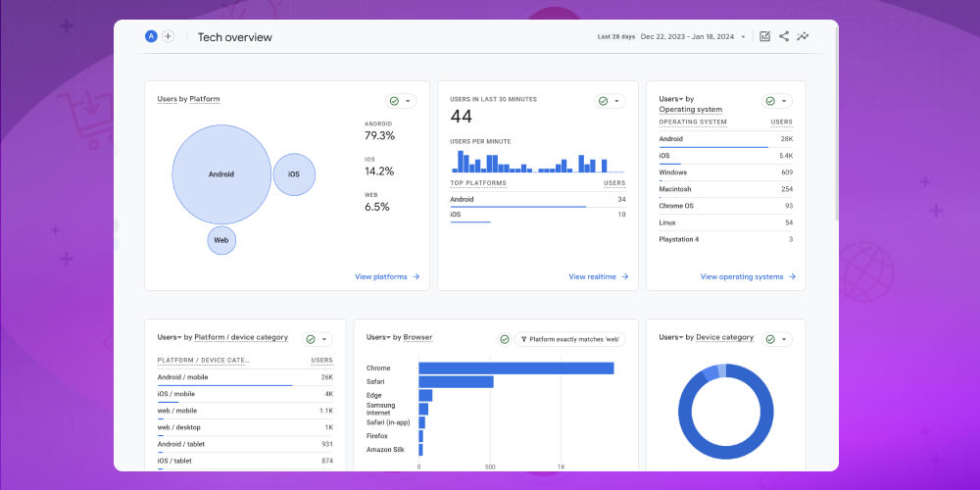Click the 'Users by Platform' card title
The width and height of the screenshot is (980, 490).
point(188,99)
